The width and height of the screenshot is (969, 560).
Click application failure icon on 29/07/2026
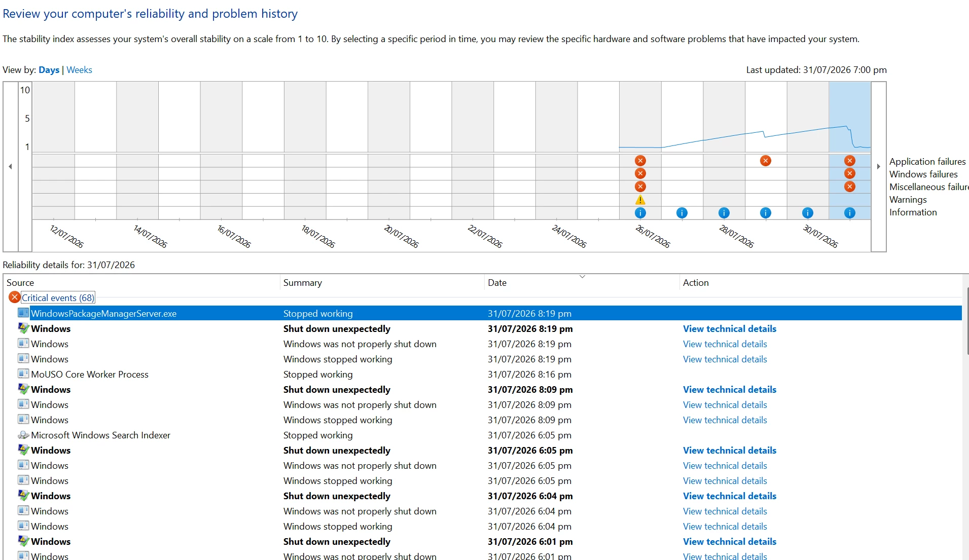click(x=766, y=161)
